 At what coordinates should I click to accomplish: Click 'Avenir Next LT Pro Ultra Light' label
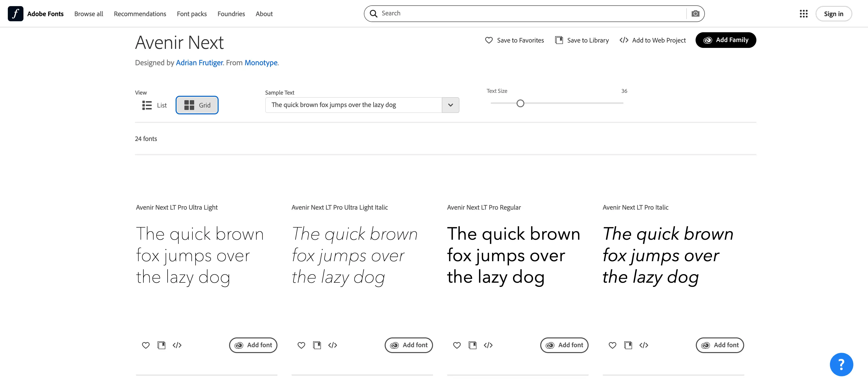coord(177,208)
